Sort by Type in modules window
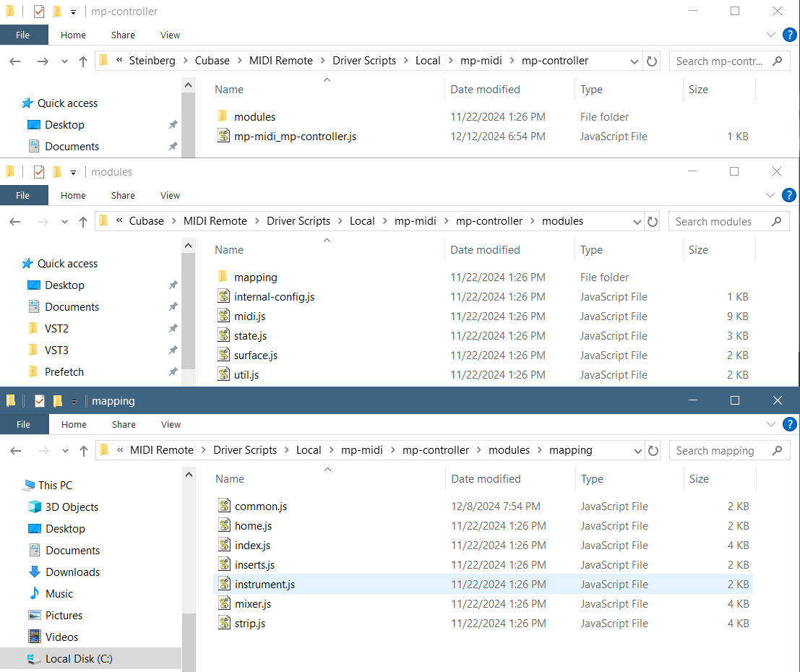 pos(591,249)
